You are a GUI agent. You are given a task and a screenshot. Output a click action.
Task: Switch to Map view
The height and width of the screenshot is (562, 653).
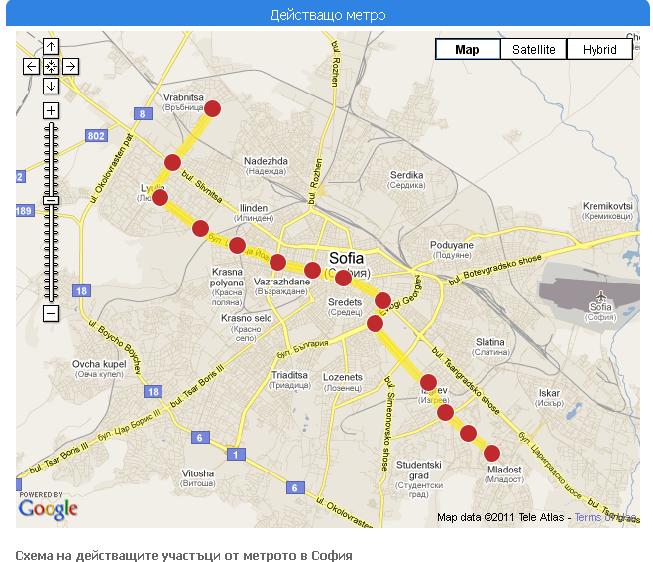tap(467, 49)
